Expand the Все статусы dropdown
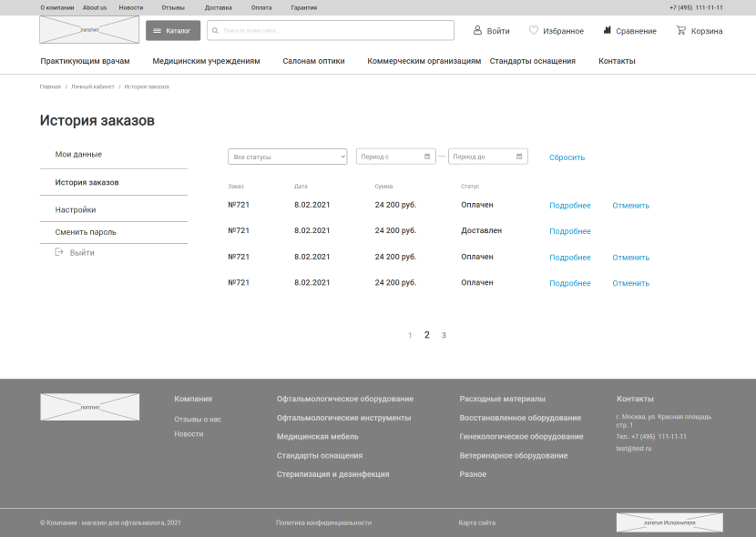 (x=287, y=157)
